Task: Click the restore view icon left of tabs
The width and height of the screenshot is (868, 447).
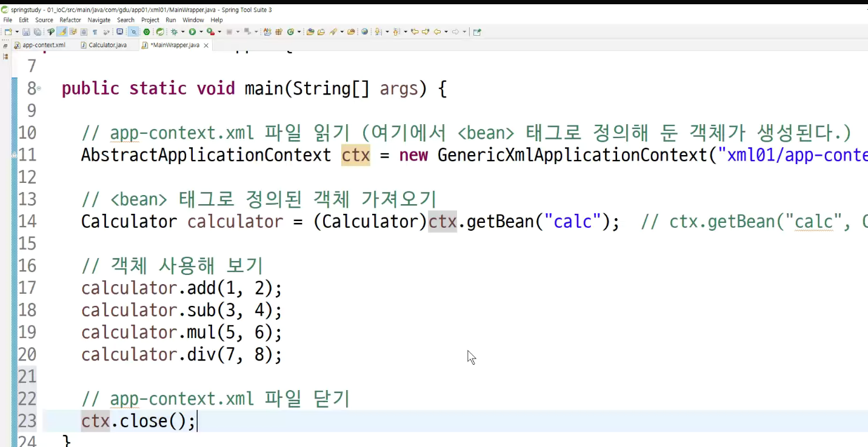Action: (5, 45)
